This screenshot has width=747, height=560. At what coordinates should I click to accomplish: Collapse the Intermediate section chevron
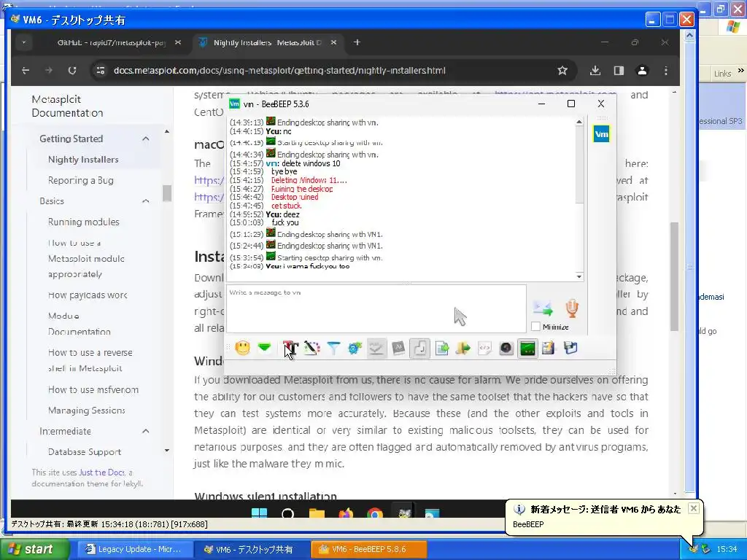[146, 431]
